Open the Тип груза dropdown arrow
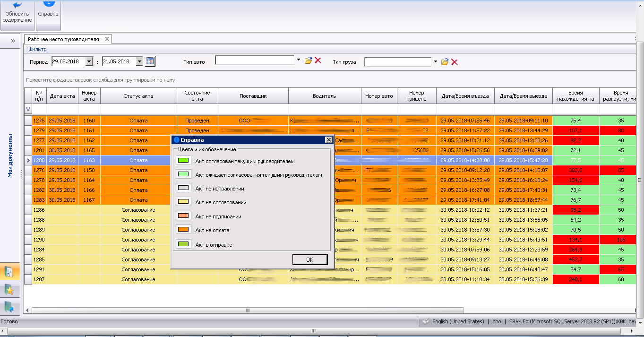This screenshot has height=337, width=644. 436,61
